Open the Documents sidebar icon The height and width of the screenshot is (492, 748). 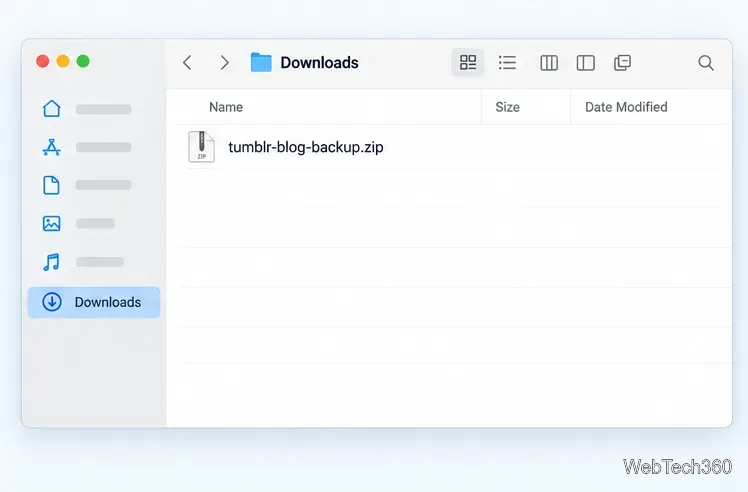pyautogui.click(x=52, y=185)
